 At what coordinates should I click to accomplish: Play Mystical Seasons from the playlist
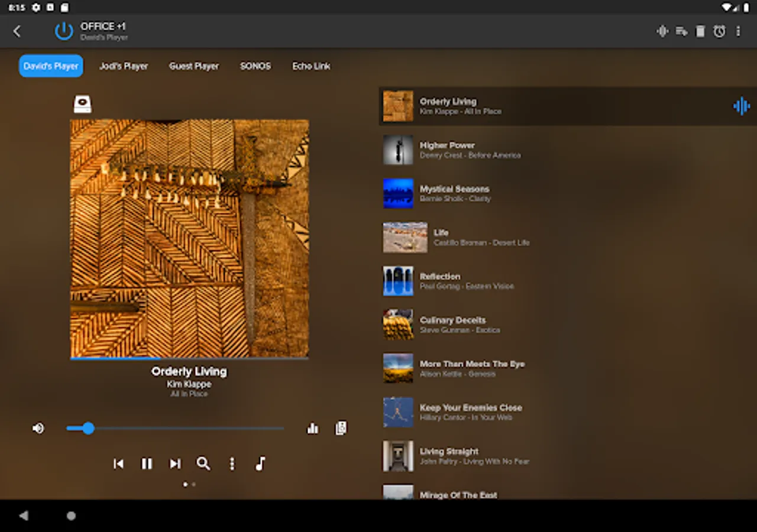click(x=568, y=194)
